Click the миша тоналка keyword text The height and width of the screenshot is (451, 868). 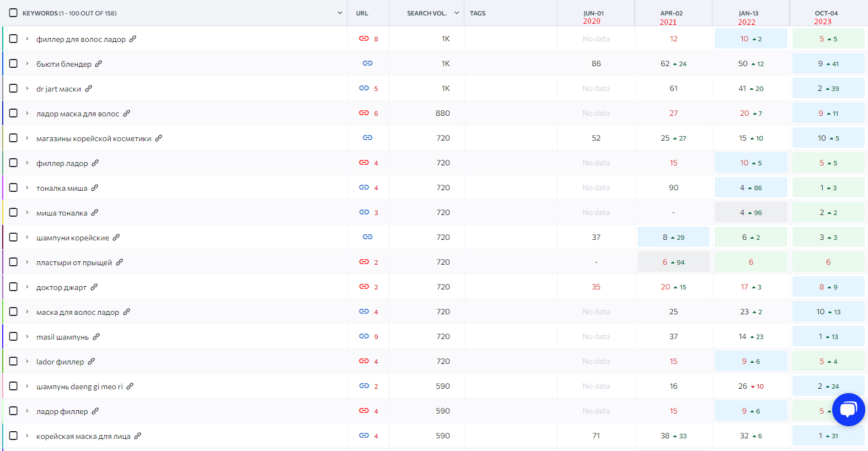[62, 213]
